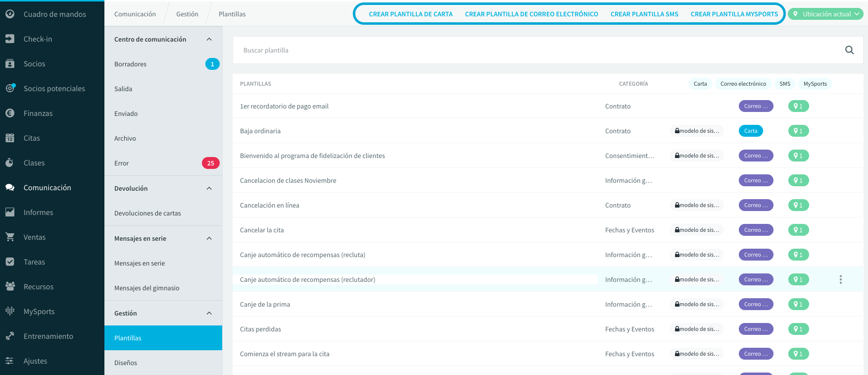Toggle the SMS filter chip

[x=785, y=84]
